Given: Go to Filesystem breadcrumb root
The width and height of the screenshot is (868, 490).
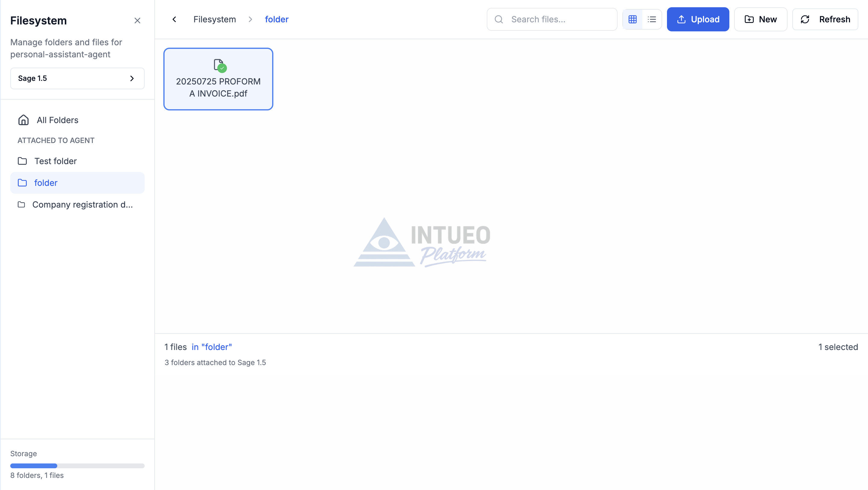Looking at the screenshot, I should tap(214, 19).
